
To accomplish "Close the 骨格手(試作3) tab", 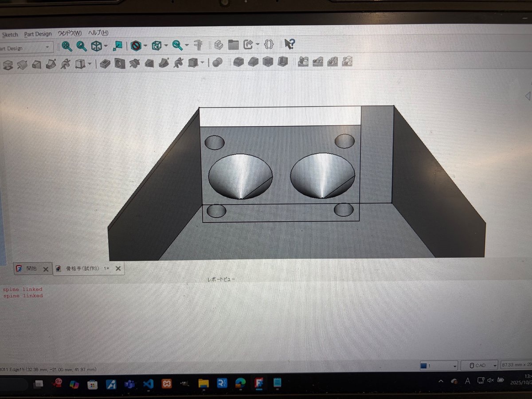I will (x=118, y=269).
